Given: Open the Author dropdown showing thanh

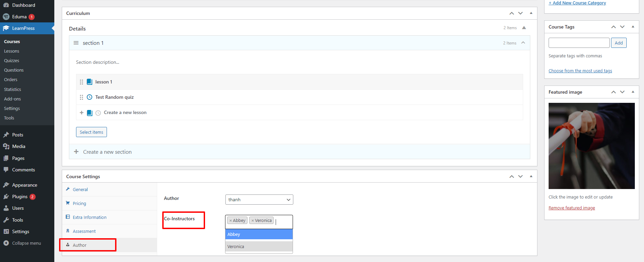Looking at the screenshot, I should click(259, 200).
